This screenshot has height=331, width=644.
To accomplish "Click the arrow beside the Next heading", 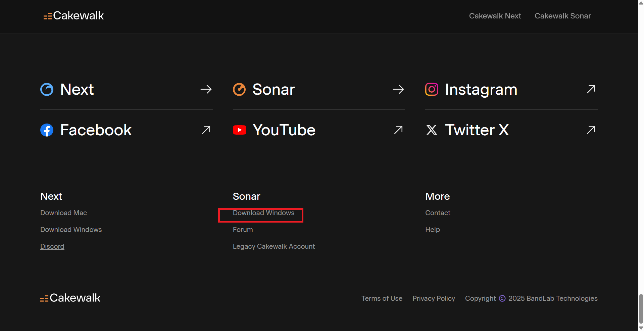I will pyautogui.click(x=206, y=89).
